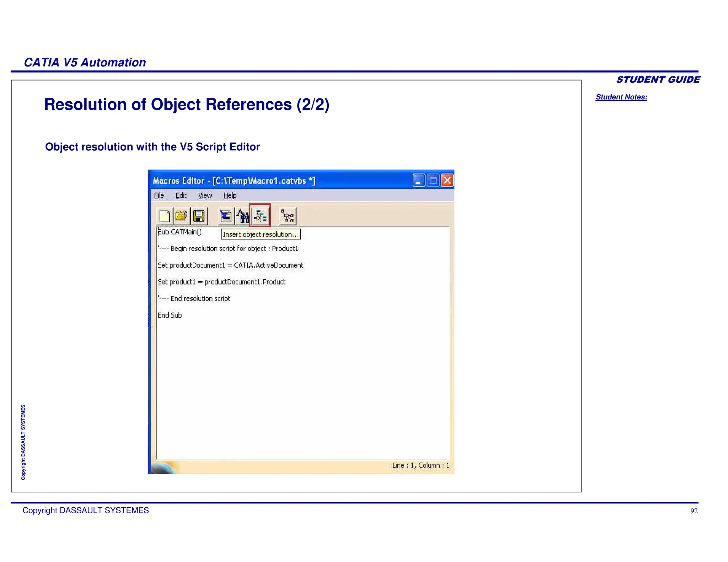Click the 'Set productDocument1 = CATIA.ActiveDocument' line

(x=231, y=265)
